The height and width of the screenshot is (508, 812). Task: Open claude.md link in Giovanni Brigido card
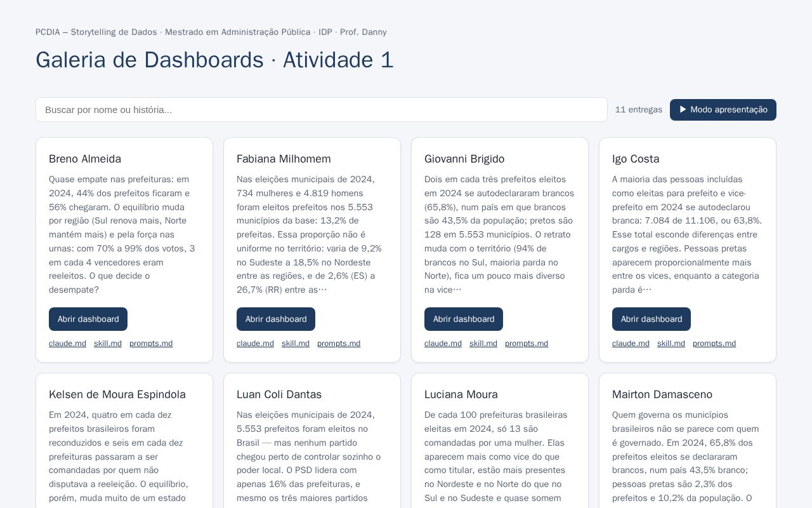click(443, 344)
